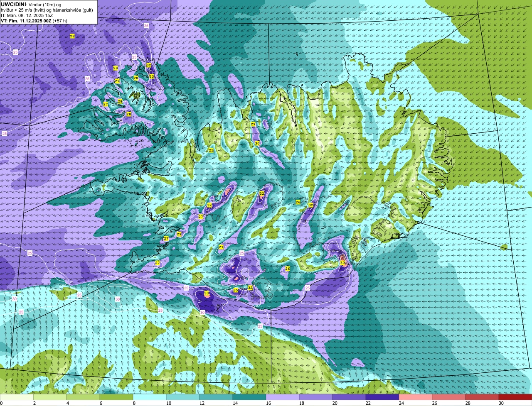Click the salmon 26–28 legend swatch
532x406 pixels.
[x=449, y=397]
